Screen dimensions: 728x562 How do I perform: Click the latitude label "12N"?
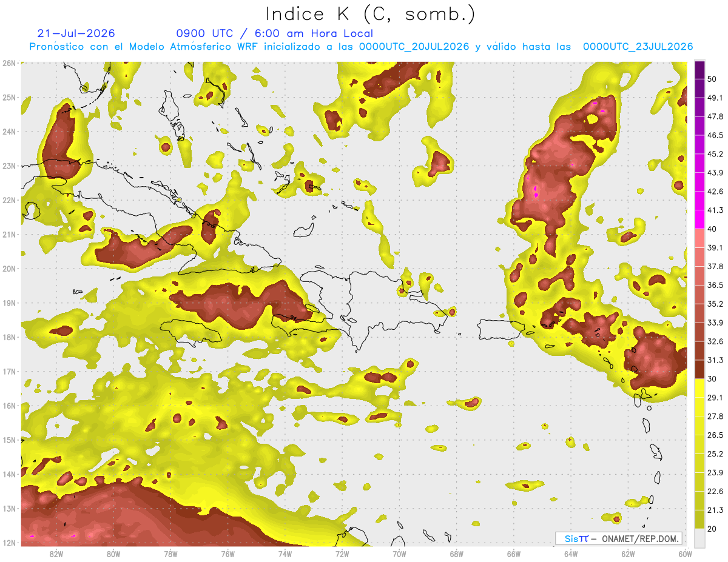click(8, 543)
